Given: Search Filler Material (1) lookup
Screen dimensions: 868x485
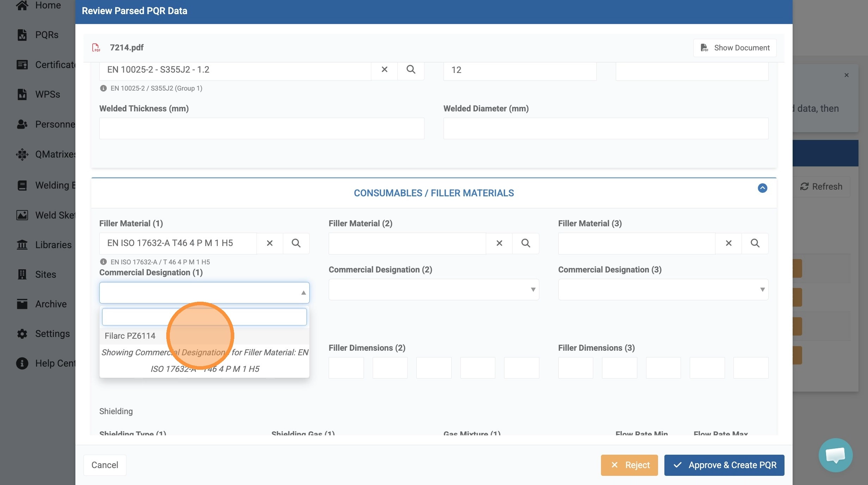Looking at the screenshot, I should (296, 243).
